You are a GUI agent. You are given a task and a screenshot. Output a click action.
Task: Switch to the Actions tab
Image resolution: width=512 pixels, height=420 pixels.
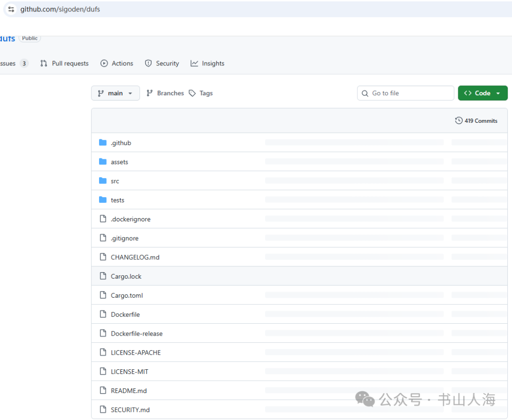pyautogui.click(x=117, y=64)
